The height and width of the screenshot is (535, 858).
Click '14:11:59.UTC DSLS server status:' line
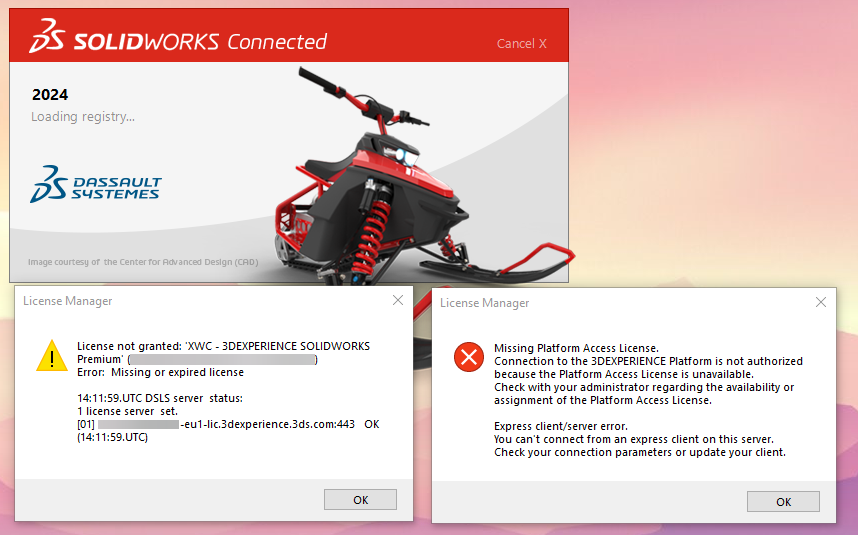[160, 398]
